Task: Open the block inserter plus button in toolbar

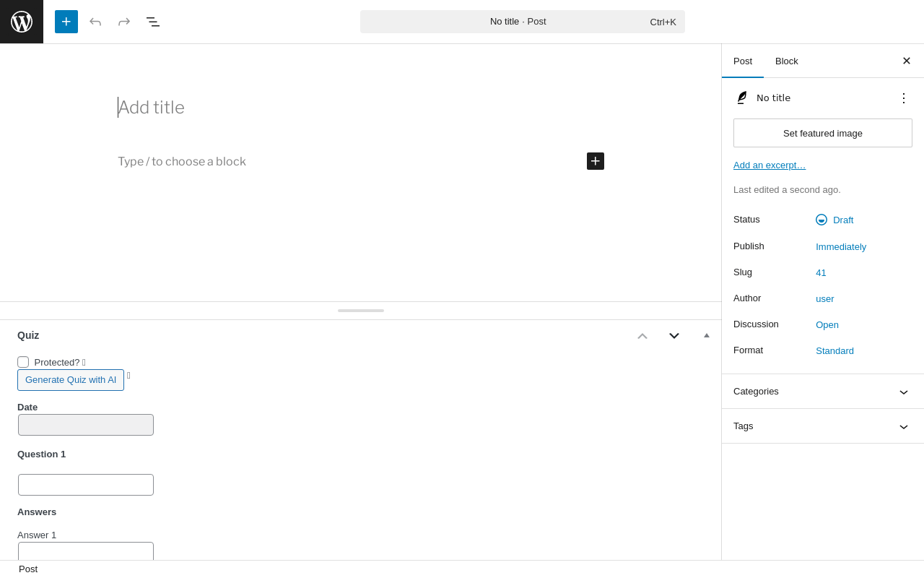Action: tap(66, 22)
